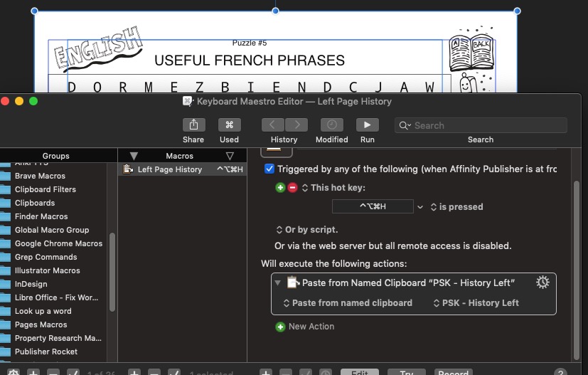Click the Modified clock icon
This screenshot has width=588, height=375.
pyautogui.click(x=331, y=125)
